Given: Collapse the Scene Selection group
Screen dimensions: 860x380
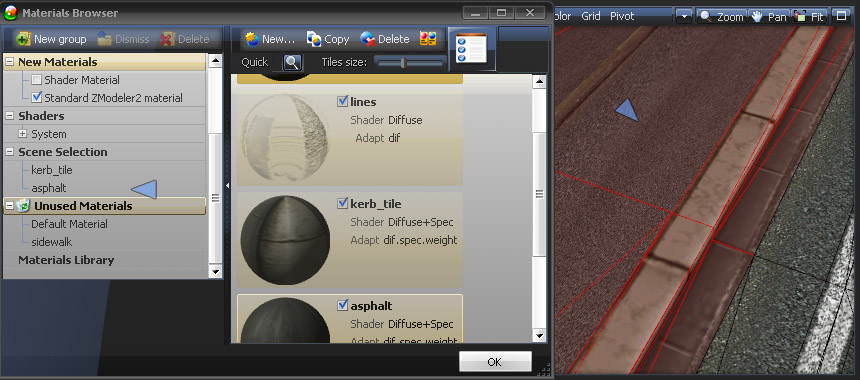Looking at the screenshot, I should pyautogui.click(x=9, y=152).
